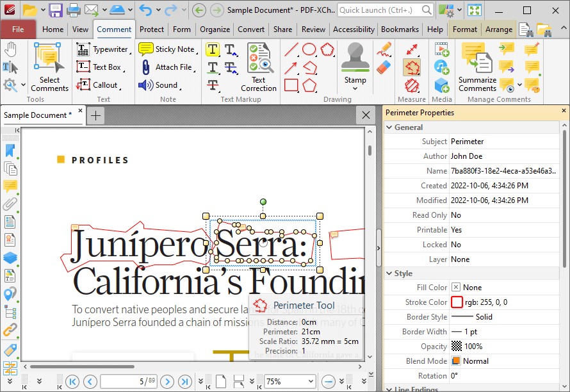Image resolution: width=570 pixels, height=392 pixels.
Task: Open Summarize Comments
Action: (x=477, y=67)
